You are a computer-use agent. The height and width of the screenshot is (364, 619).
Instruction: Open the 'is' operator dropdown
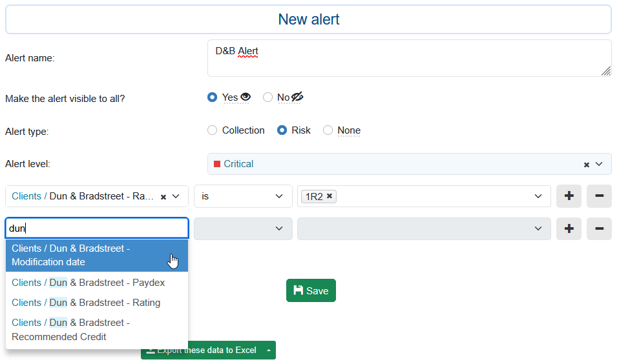[x=243, y=196]
